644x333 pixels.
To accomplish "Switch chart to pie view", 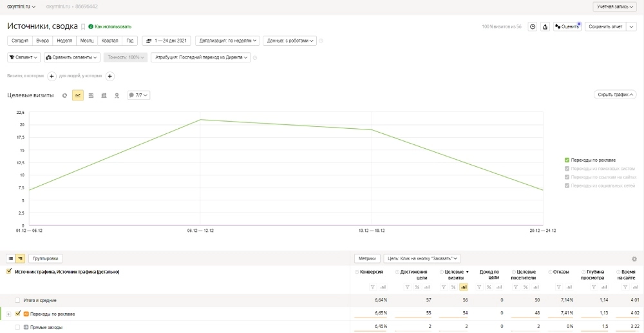I will coord(64,95).
